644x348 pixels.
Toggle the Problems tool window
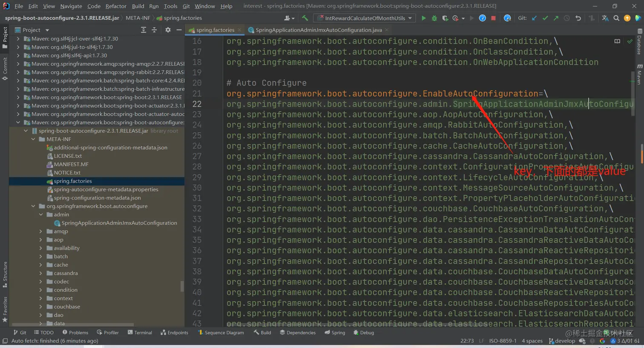click(75, 333)
